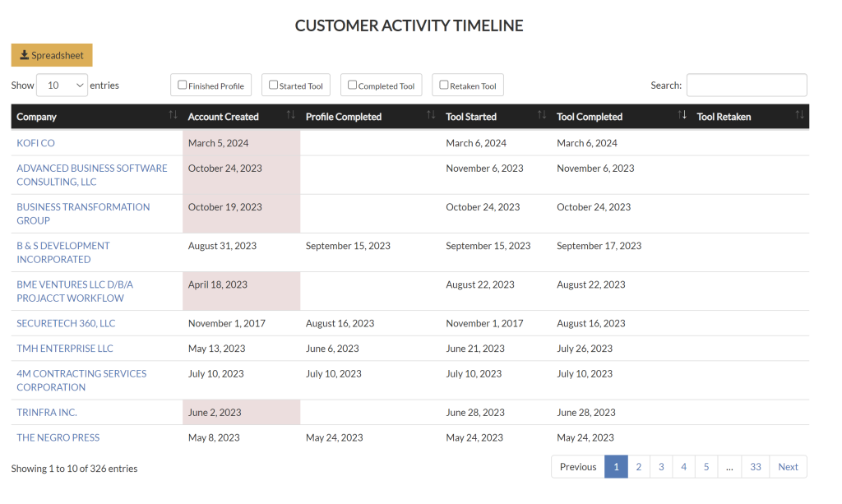Enable the Finished Profile checkbox
The height and width of the screenshot is (504, 842).
pos(183,85)
